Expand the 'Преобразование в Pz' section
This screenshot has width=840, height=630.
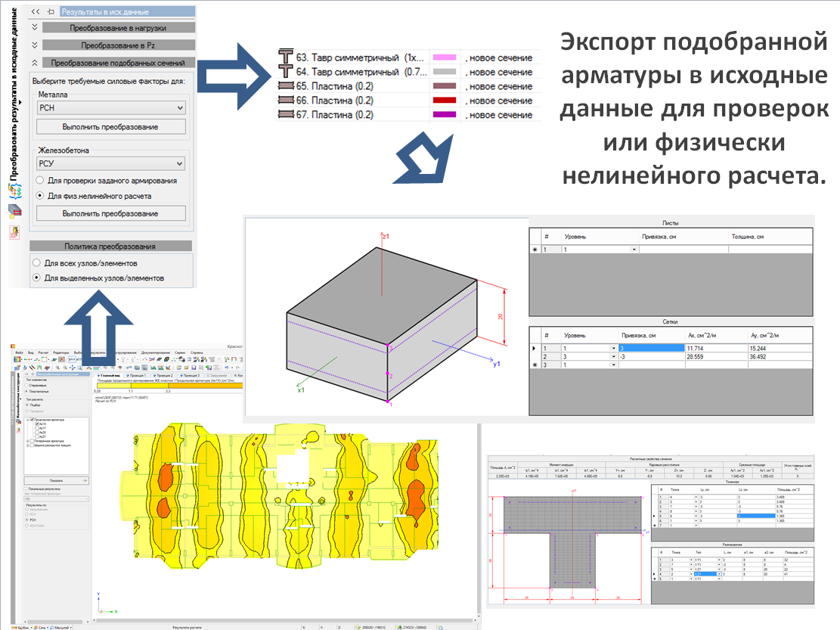coord(35,45)
